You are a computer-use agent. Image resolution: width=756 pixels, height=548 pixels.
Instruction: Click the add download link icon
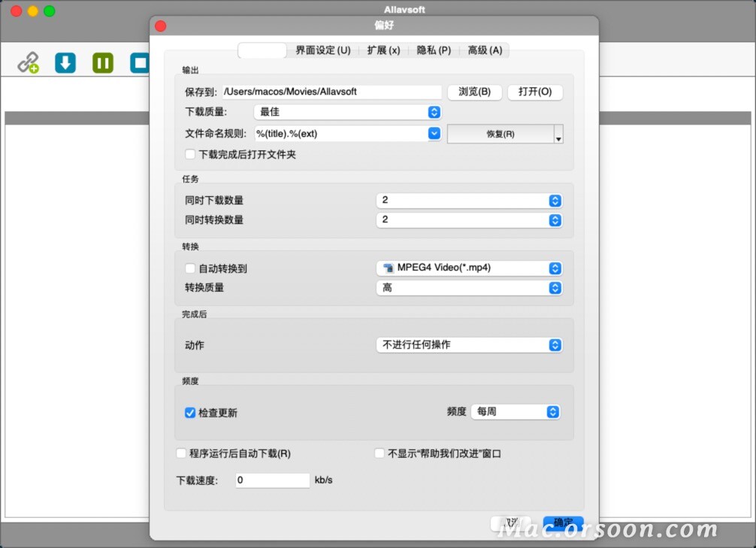tap(28, 62)
